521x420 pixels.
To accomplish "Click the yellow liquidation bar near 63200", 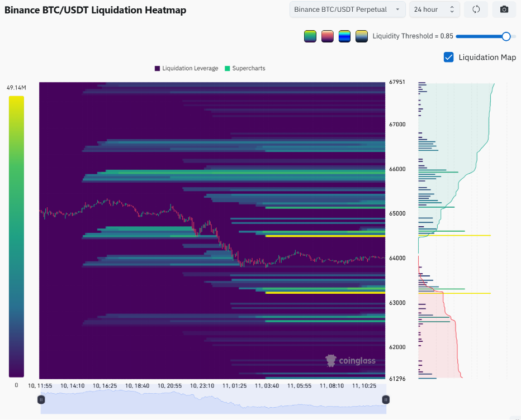I will [325, 293].
